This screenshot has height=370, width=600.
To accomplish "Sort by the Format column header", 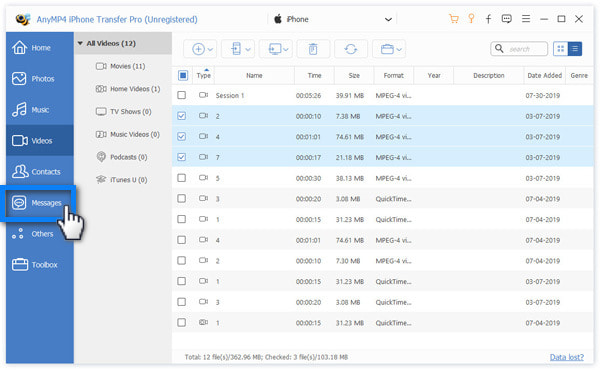I will click(393, 75).
